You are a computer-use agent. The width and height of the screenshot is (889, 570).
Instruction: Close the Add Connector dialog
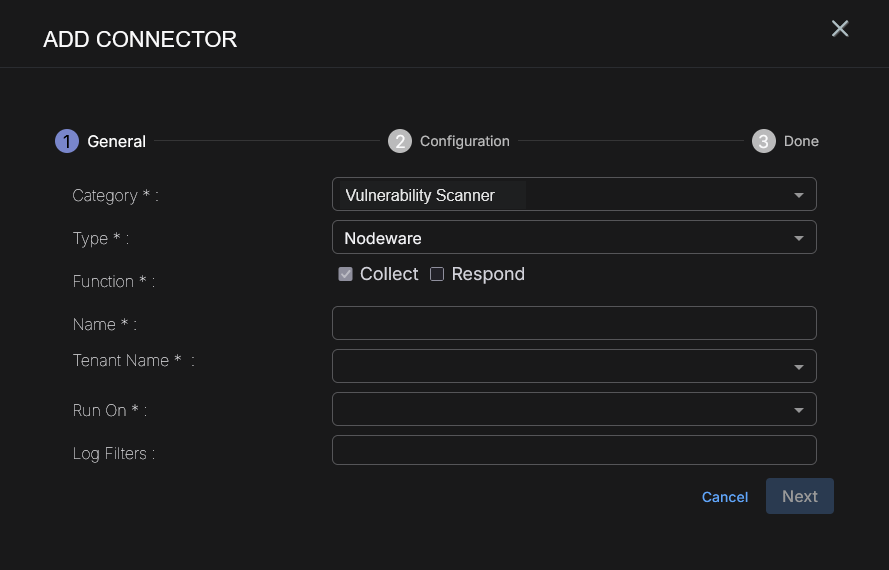(840, 29)
